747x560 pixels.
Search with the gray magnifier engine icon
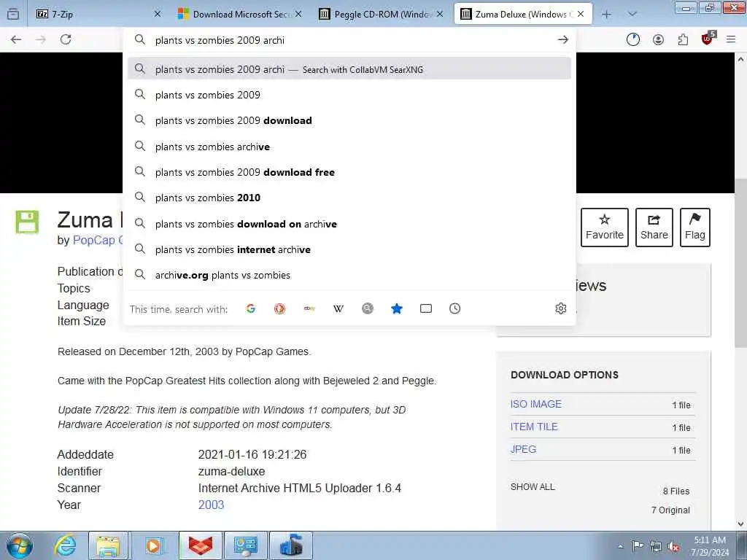[x=368, y=308]
